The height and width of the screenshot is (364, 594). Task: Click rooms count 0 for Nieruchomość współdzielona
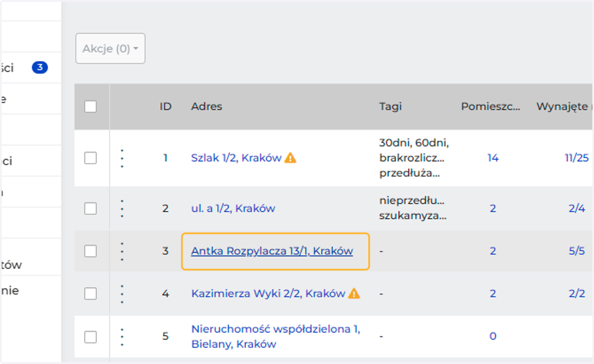click(493, 336)
